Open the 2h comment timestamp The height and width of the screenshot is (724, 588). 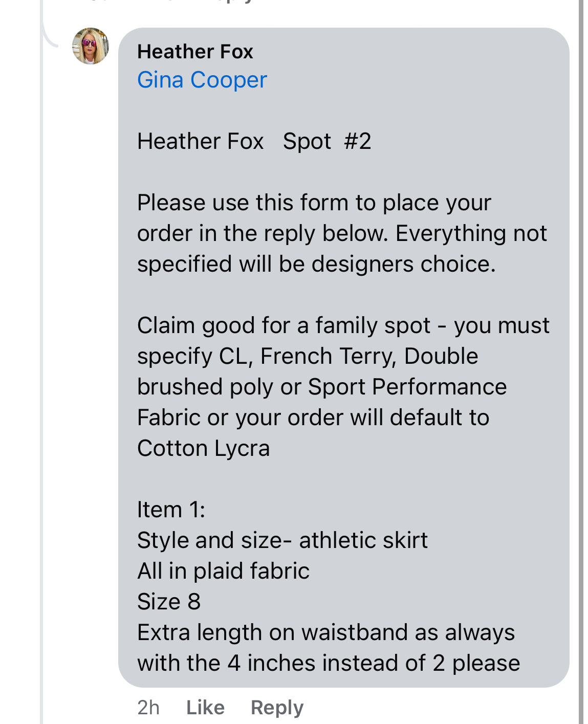[148, 708]
